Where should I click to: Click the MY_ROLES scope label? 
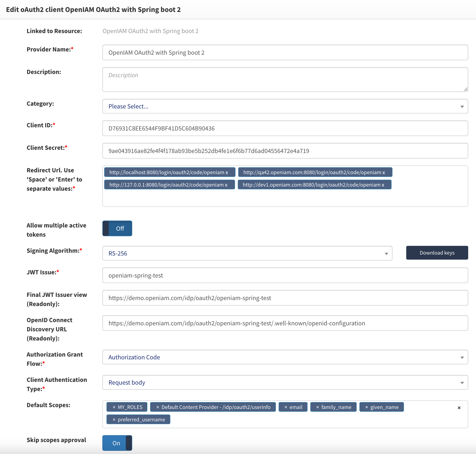[x=130, y=407]
